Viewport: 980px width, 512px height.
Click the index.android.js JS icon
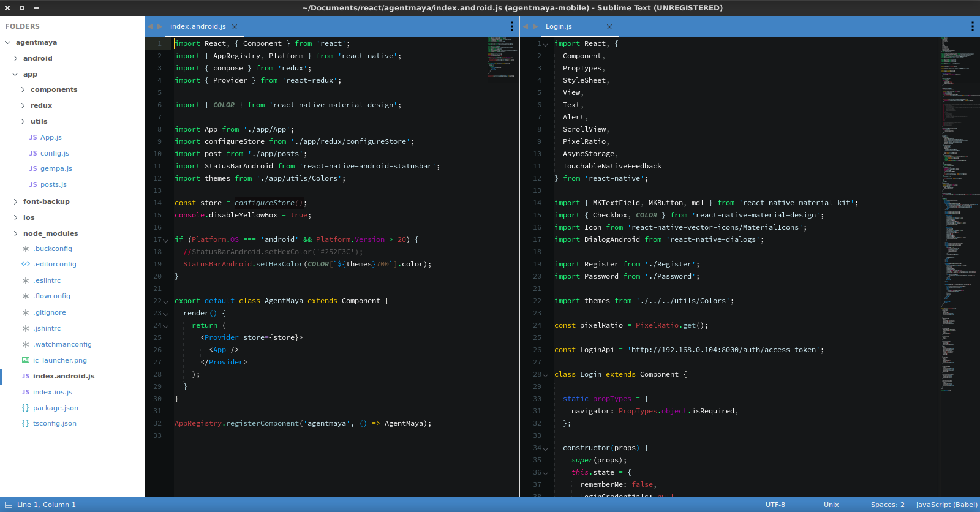click(x=26, y=376)
